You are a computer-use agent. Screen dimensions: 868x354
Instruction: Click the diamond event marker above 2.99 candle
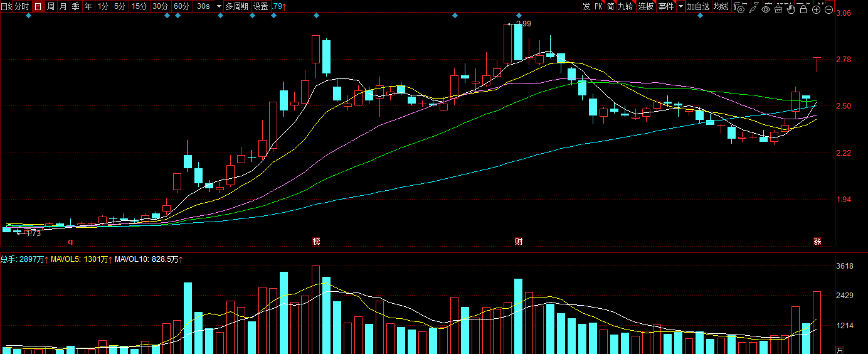pyautogui.click(x=519, y=15)
